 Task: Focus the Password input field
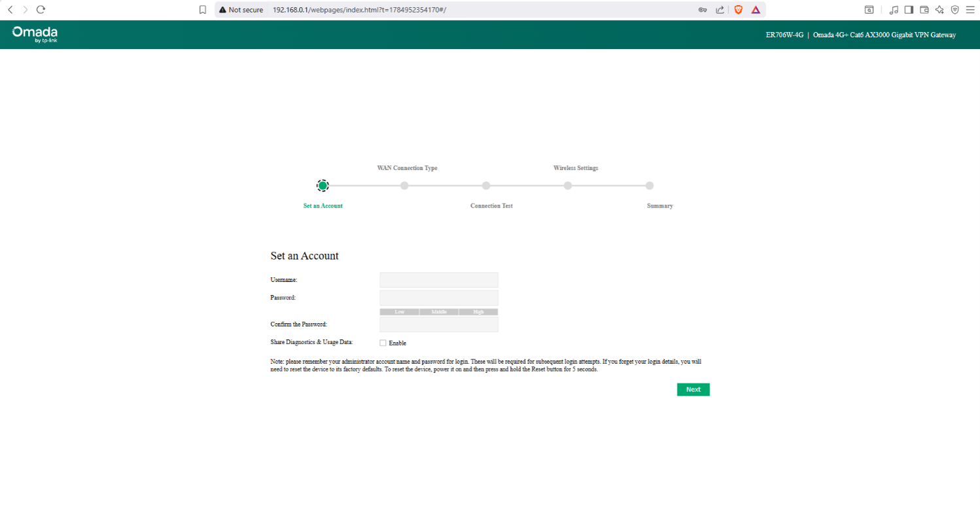(439, 298)
